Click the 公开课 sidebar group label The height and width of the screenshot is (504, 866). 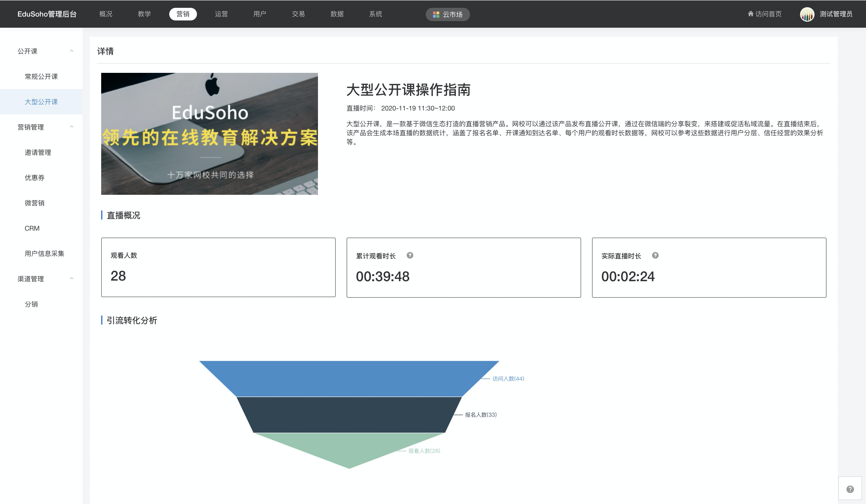tap(27, 51)
